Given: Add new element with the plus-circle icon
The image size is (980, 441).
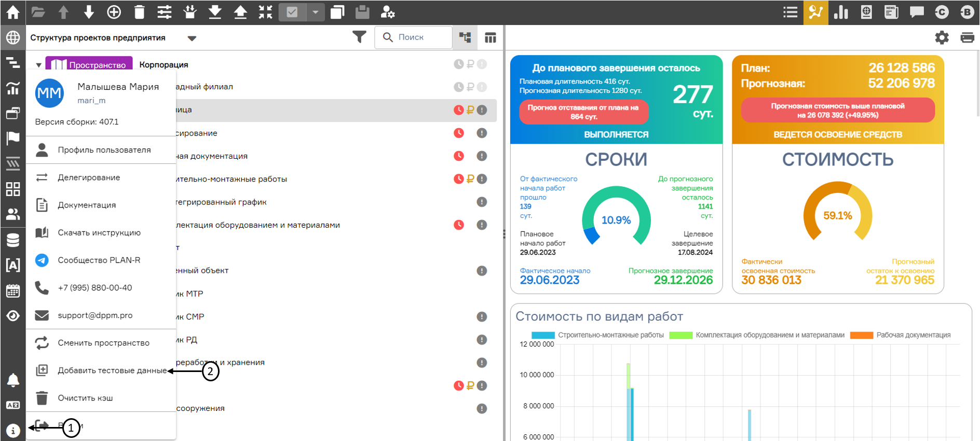Looking at the screenshot, I should (114, 12).
